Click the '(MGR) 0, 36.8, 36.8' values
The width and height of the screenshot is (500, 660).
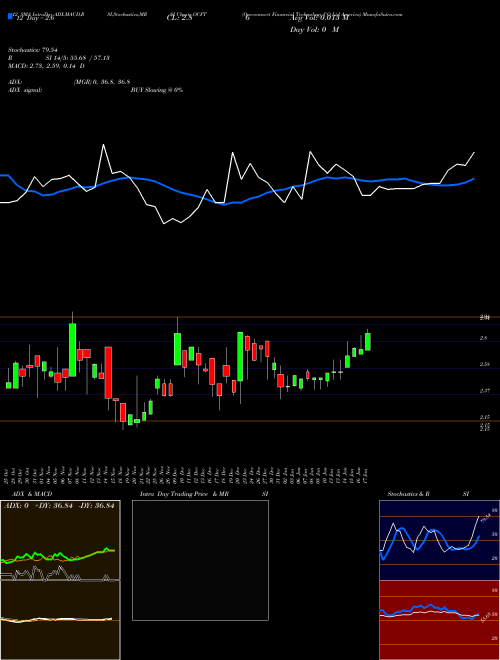pos(101,82)
